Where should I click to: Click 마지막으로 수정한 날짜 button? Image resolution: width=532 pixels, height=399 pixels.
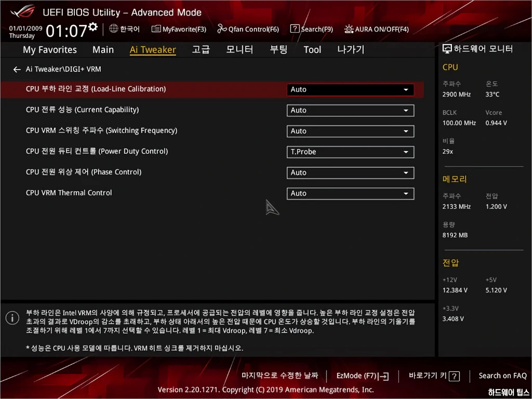pos(280,376)
